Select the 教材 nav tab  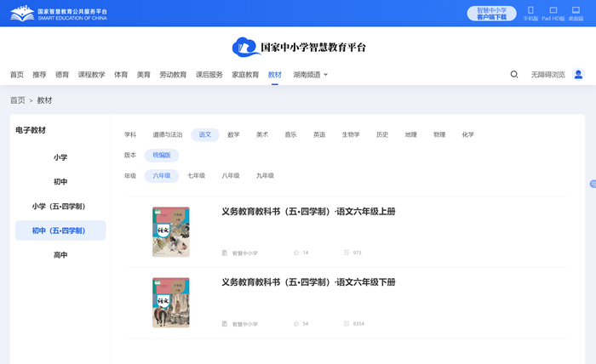pyautogui.click(x=274, y=74)
